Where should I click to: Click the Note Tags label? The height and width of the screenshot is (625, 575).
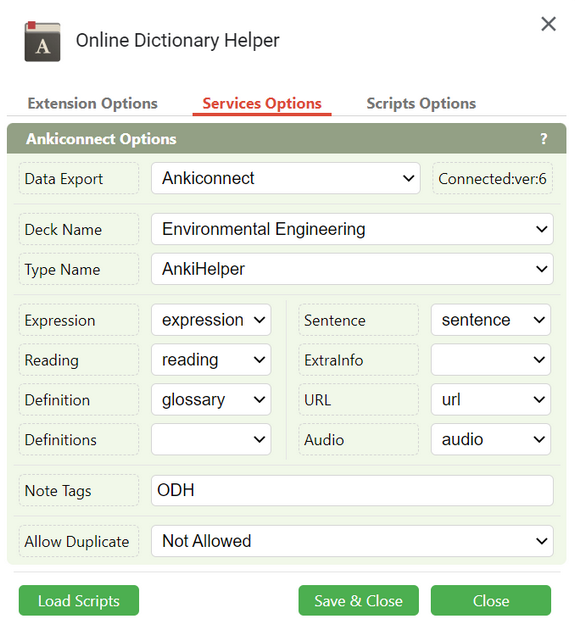(x=79, y=491)
